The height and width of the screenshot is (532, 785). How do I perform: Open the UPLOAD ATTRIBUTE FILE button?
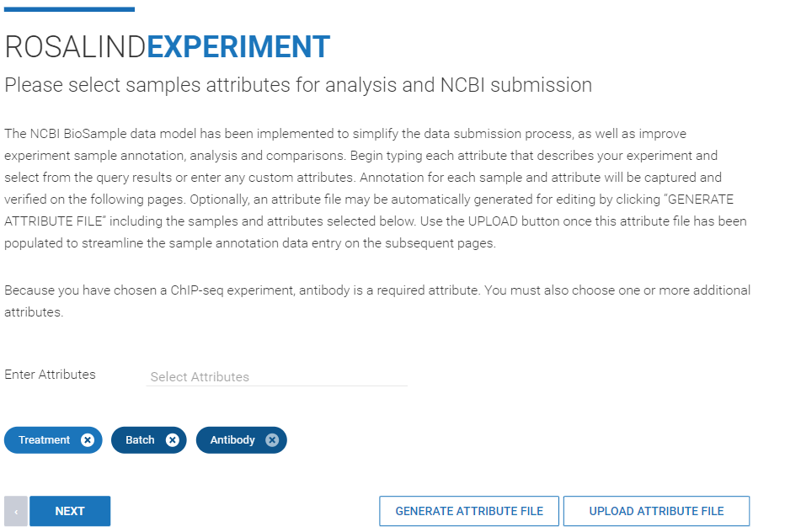click(656, 511)
